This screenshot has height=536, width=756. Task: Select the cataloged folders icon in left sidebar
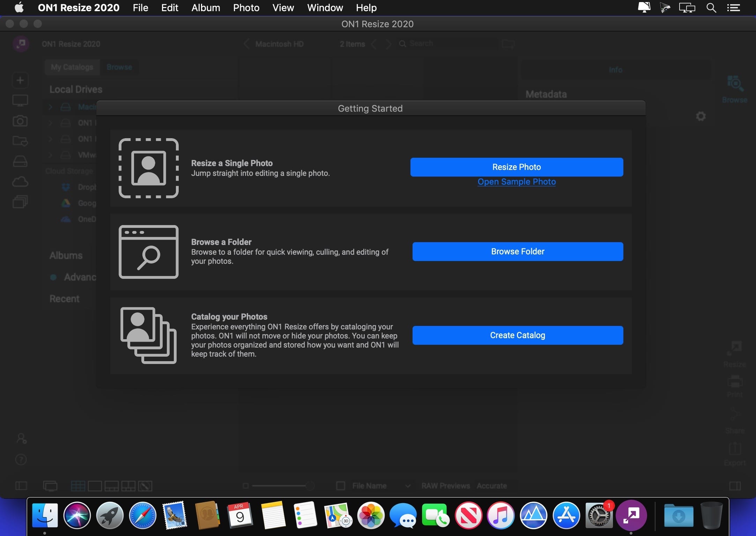pos(20,141)
